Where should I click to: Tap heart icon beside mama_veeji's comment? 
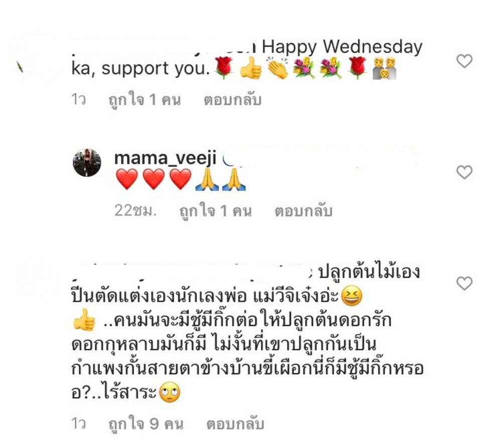coord(464,172)
